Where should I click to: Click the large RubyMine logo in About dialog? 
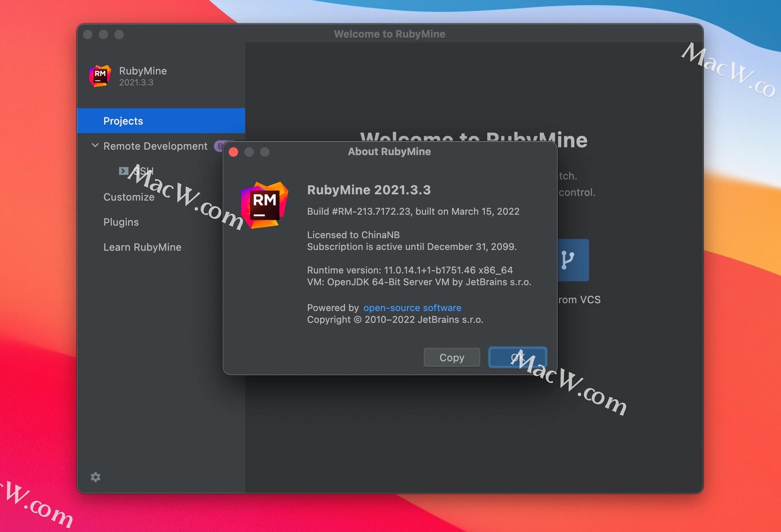coord(264,205)
